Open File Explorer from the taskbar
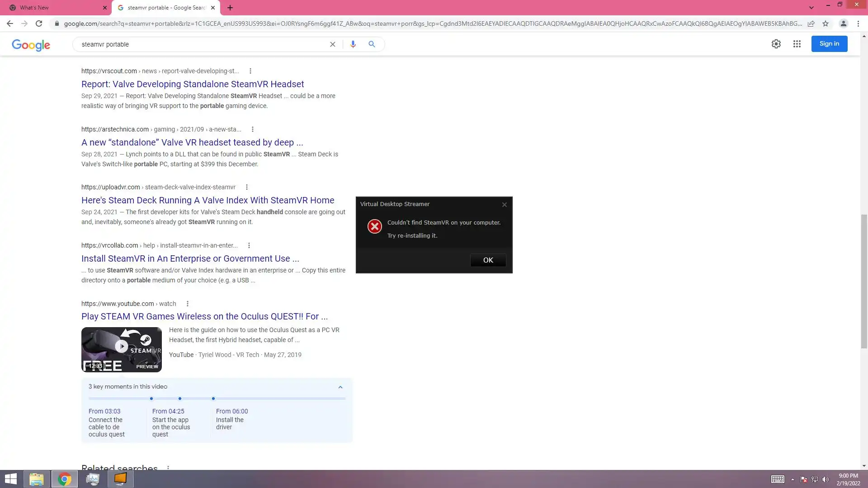This screenshot has width=868, height=488. pos(36,479)
